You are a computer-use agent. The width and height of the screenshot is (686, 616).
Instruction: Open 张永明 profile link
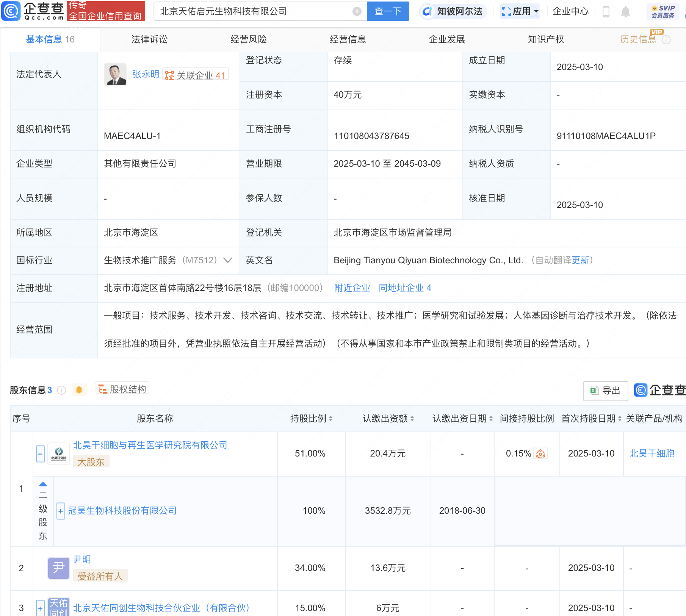(146, 74)
